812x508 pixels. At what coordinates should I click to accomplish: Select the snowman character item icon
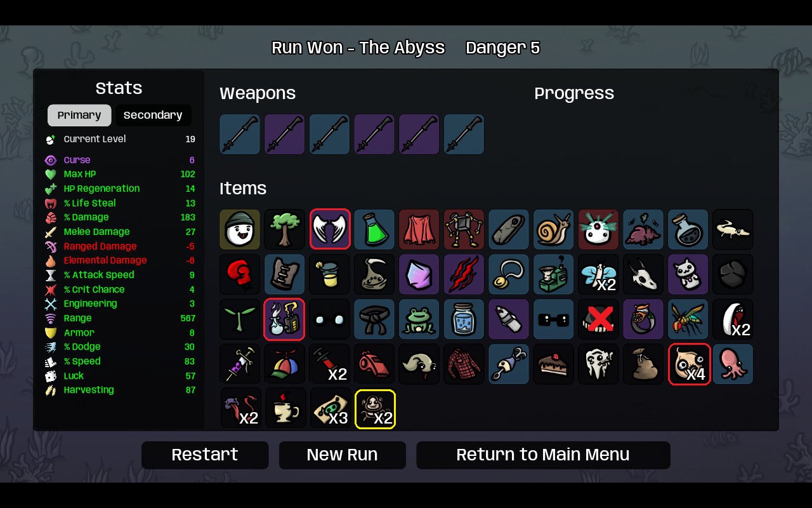pyautogui.click(x=240, y=229)
